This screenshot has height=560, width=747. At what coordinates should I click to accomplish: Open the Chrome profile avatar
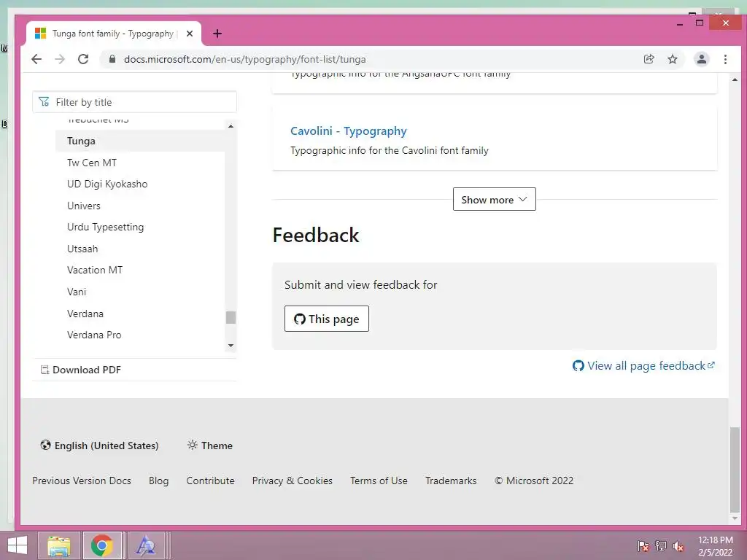tap(701, 59)
